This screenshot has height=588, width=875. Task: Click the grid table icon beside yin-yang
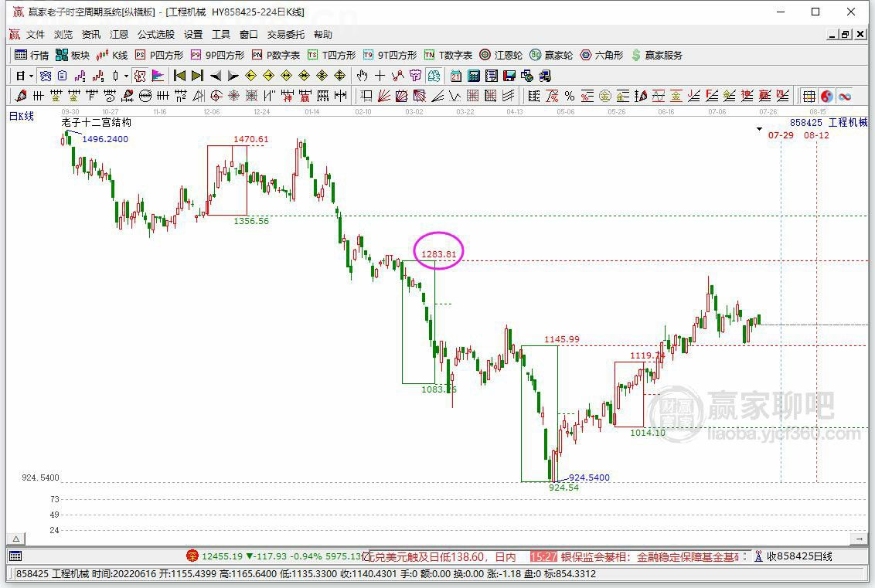[x=809, y=96]
